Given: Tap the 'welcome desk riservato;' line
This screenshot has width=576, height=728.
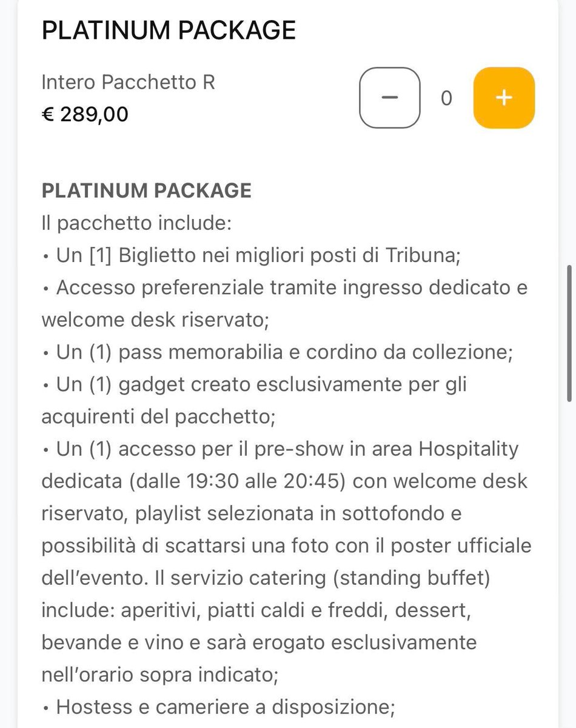Looking at the screenshot, I should [x=155, y=320].
